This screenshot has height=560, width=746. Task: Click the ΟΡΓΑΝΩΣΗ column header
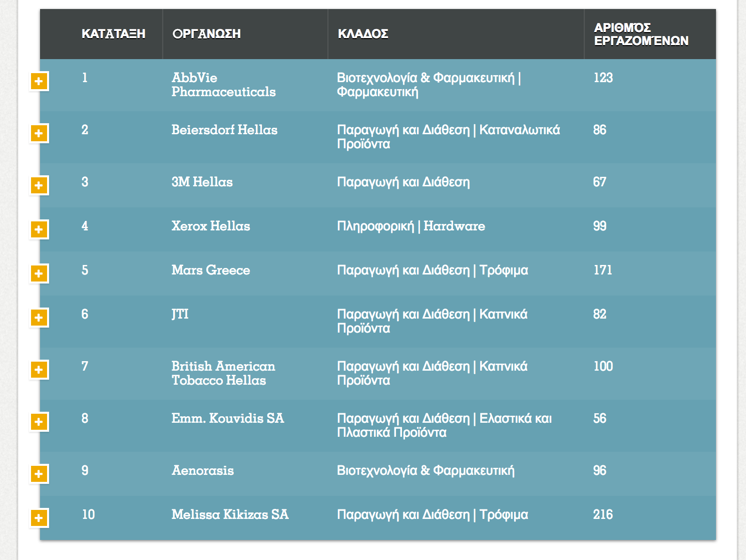click(x=206, y=34)
